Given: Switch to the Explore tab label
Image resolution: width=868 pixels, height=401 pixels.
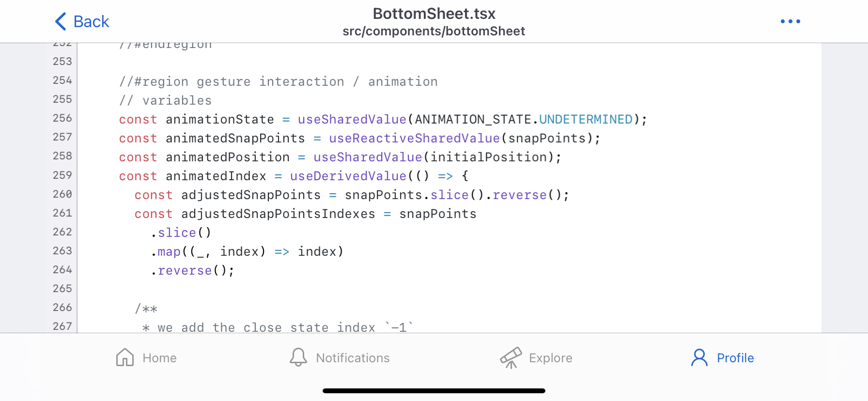Looking at the screenshot, I should (x=551, y=358).
